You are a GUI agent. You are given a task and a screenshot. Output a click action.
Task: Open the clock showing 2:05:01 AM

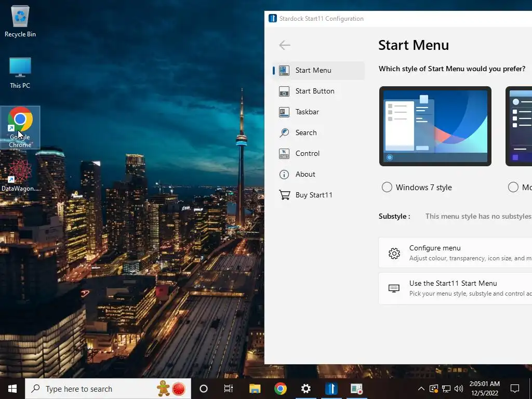(485, 389)
